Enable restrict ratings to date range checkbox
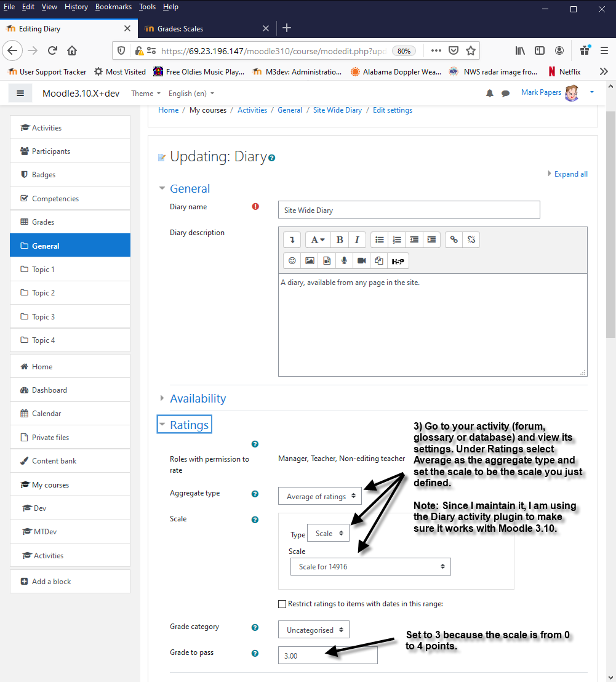Image resolution: width=616 pixels, height=682 pixels. 282,604
